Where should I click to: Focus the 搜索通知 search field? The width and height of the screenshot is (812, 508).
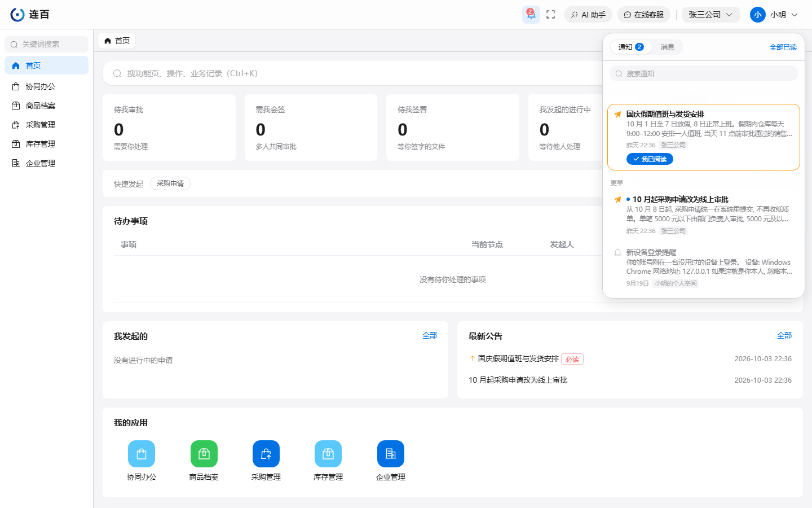[704, 73]
